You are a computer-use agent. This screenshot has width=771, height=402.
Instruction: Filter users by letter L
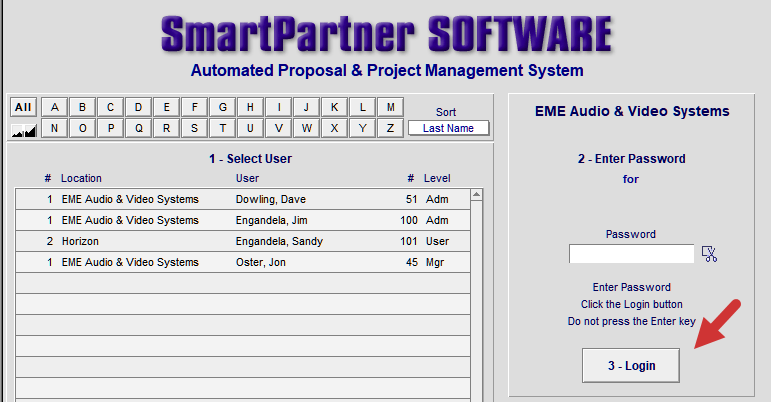pos(363,107)
